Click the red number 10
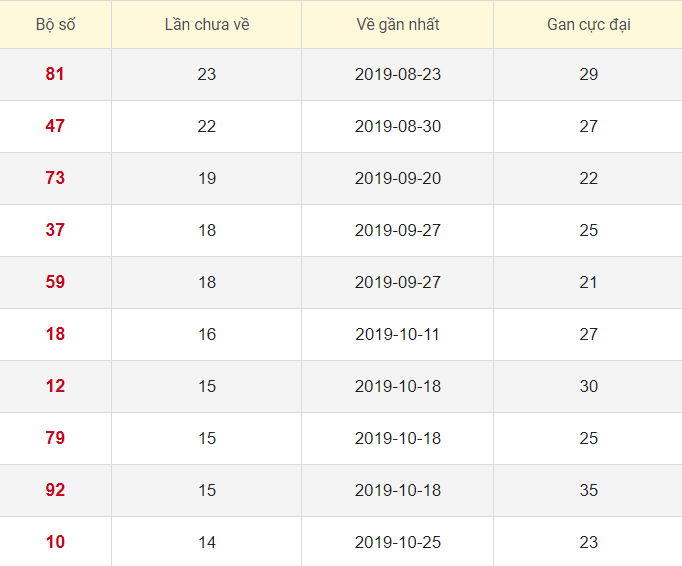The height and width of the screenshot is (566, 682). [55, 542]
